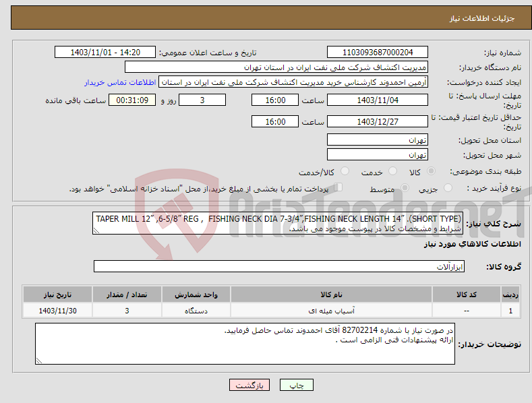The height and width of the screenshot is (403, 532).
Task: Open the اطلاعات تماس خریدار link
Action: click(120, 82)
